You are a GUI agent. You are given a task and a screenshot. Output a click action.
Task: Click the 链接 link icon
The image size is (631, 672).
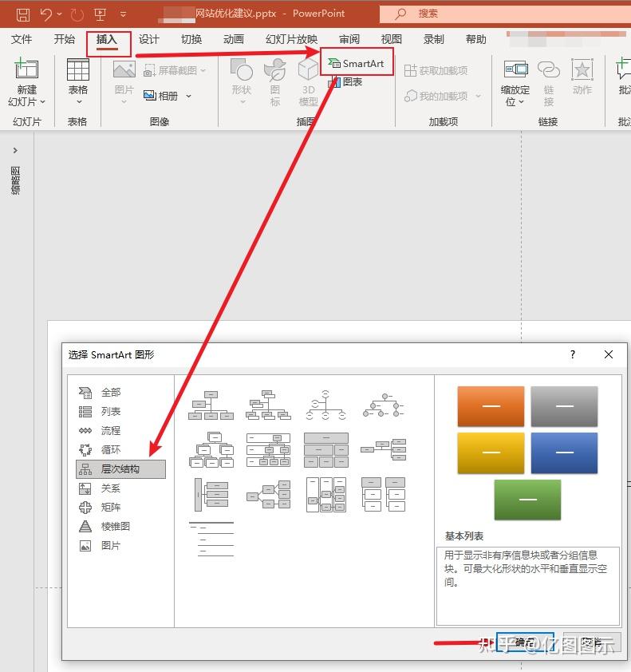(x=549, y=69)
